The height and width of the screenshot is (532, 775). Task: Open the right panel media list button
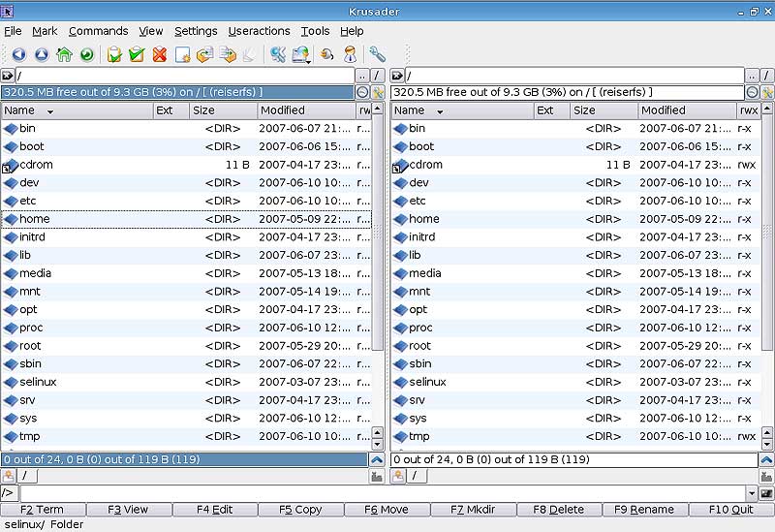point(752,92)
